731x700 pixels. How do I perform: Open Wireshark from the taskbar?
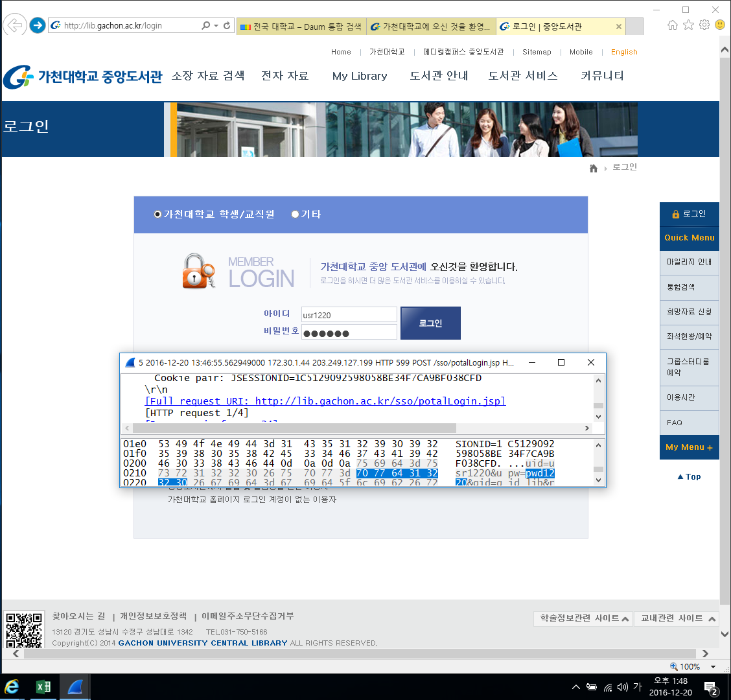(75, 687)
